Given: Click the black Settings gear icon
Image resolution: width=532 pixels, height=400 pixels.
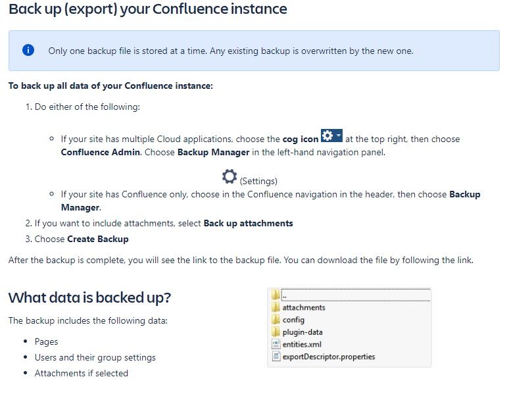Looking at the screenshot, I should pos(230,176).
